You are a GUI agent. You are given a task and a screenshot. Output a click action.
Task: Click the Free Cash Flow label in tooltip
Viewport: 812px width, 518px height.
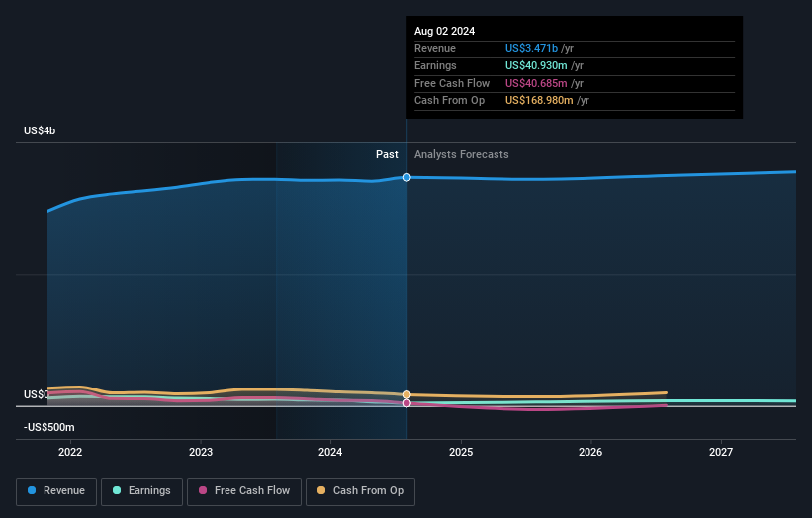(452, 83)
